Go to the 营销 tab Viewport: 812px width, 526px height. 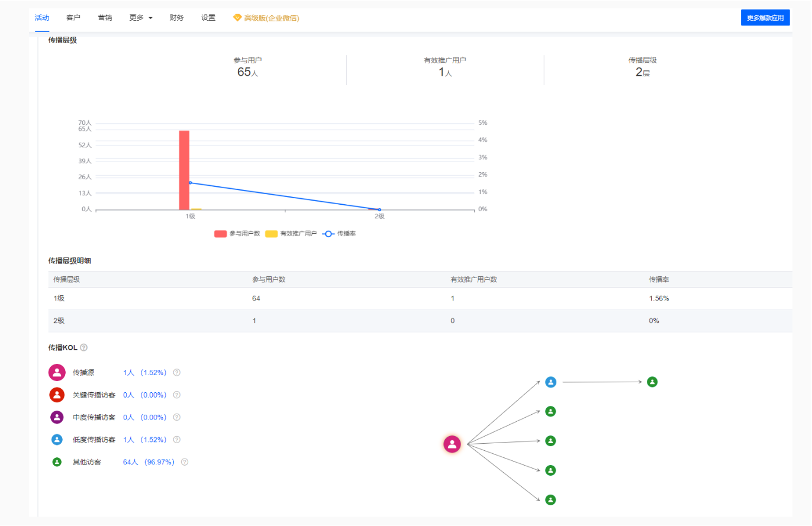pyautogui.click(x=105, y=18)
